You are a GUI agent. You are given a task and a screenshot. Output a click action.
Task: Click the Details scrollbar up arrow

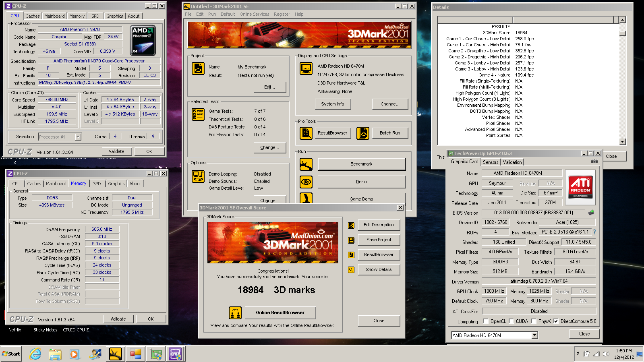coord(622,20)
